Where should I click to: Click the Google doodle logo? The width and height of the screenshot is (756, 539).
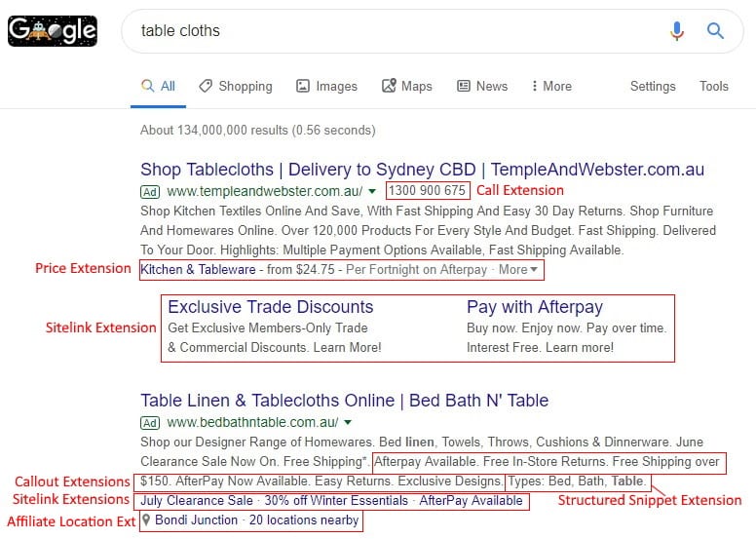click(53, 31)
